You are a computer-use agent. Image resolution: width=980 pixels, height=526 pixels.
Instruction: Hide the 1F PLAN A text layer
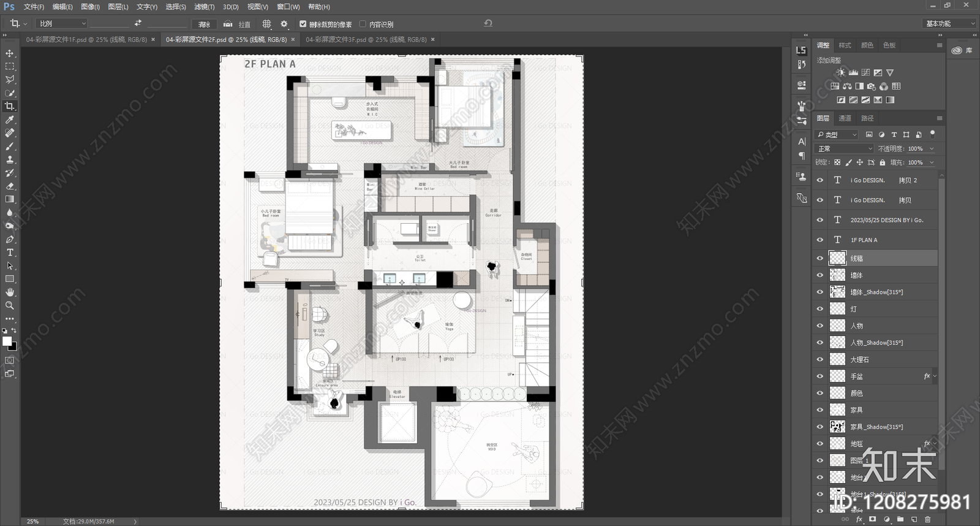[x=820, y=240]
